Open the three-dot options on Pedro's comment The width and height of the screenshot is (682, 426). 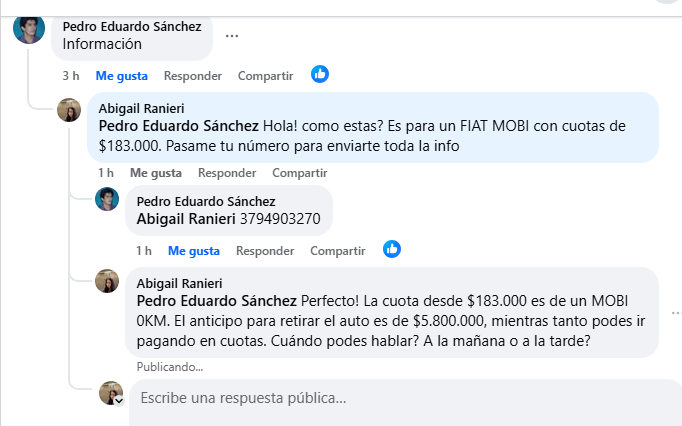[232, 35]
